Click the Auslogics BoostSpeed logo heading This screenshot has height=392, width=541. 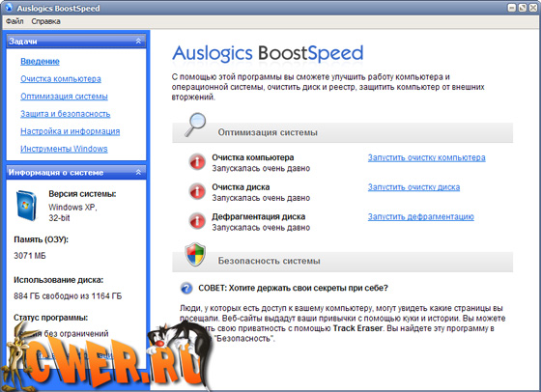point(268,53)
